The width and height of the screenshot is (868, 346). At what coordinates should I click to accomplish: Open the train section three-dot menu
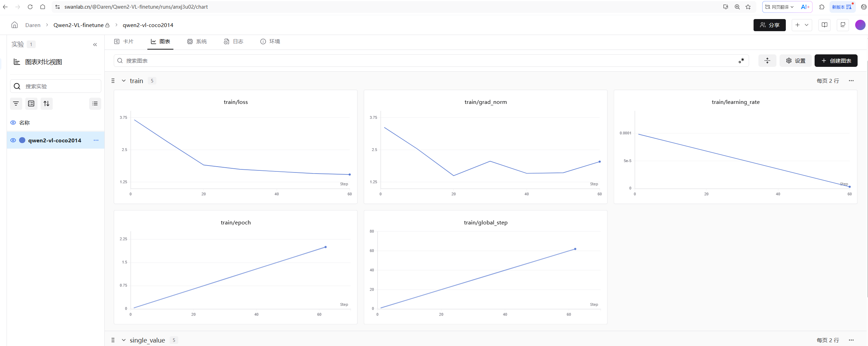click(x=851, y=81)
